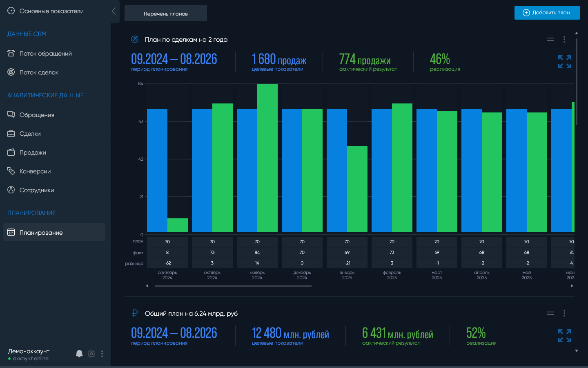Click drag handle of revenue plan card
Screen dimensions: 588x368
click(550, 313)
